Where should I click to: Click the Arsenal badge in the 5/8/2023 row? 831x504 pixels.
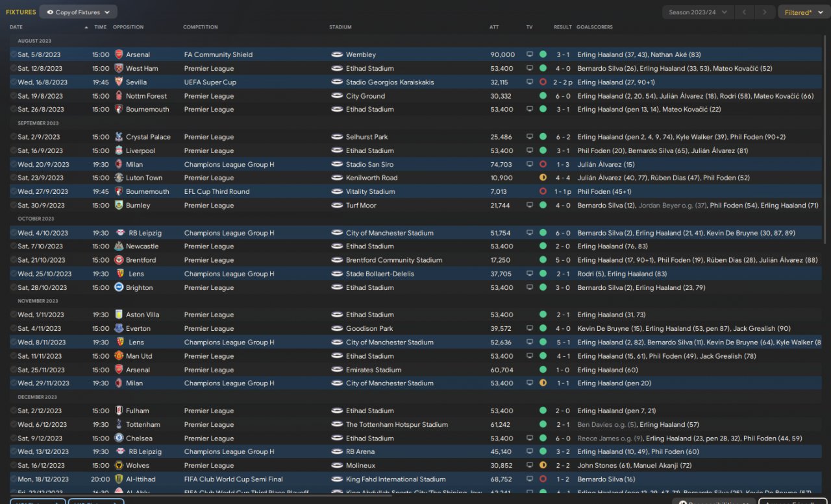pos(119,54)
